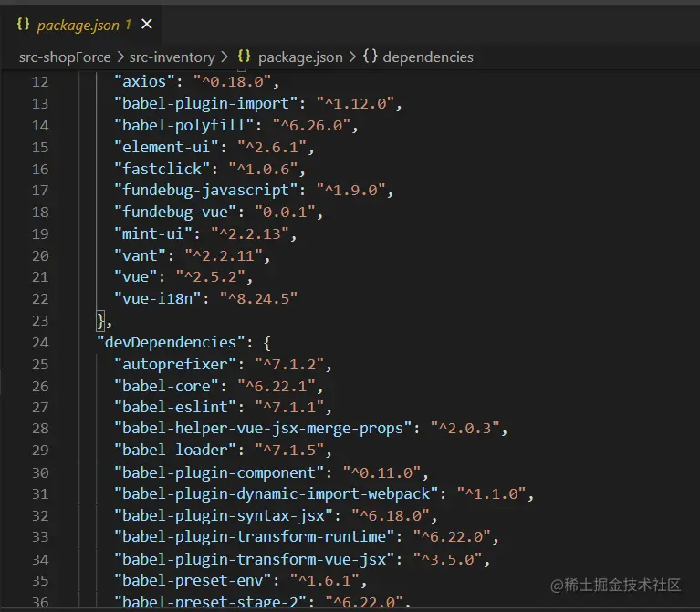Click the "^2.2.13" version value

250,233
